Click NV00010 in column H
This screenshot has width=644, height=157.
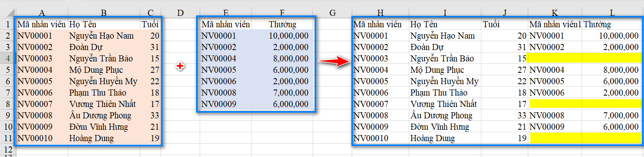371,138
